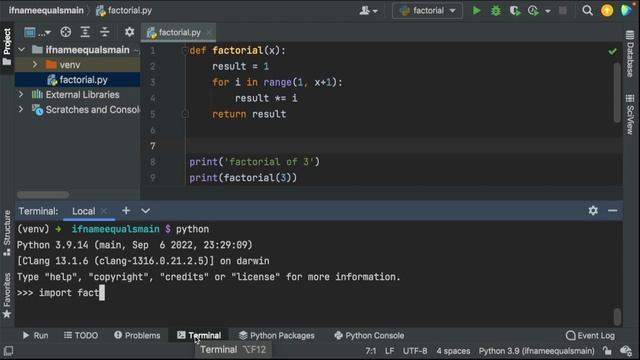The height and width of the screenshot is (360, 640).
Task: Collapse all items in the project tree
Action: coord(104,32)
